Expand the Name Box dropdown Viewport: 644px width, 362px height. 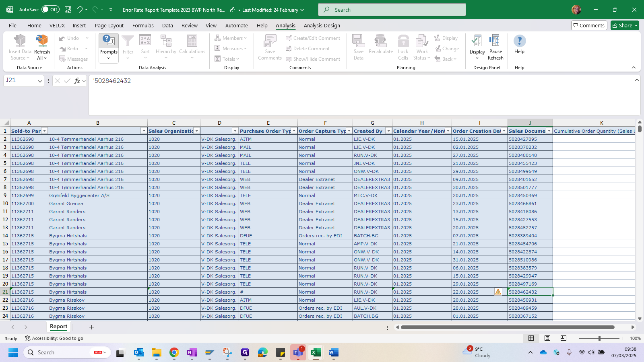coord(40,81)
